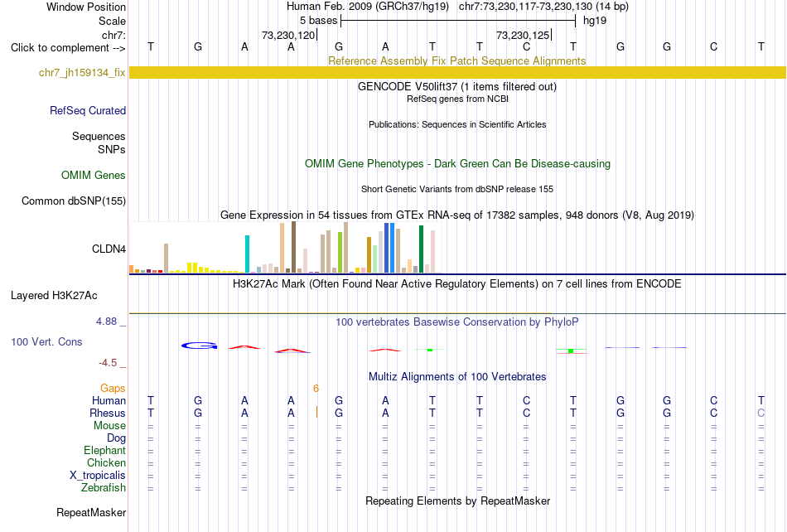Click the Window Position label
The width and height of the screenshot is (787, 532).
coord(86,7)
